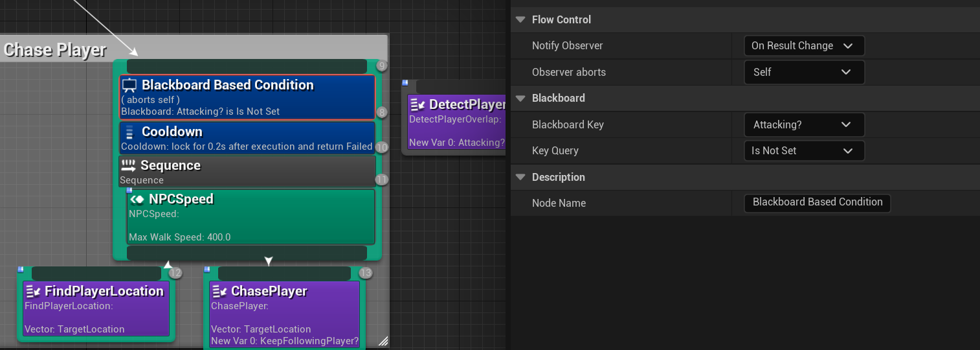
Task: Click the ChasePlayer task icon
Action: coord(219,292)
